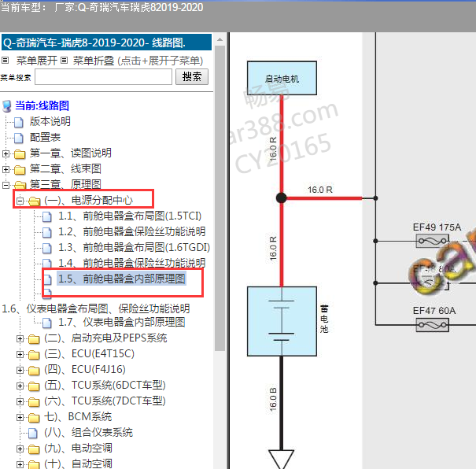This screenshot has height=469, width=476.
Task: Click folder icon of ECU(F4J16)
Action: 34,371
